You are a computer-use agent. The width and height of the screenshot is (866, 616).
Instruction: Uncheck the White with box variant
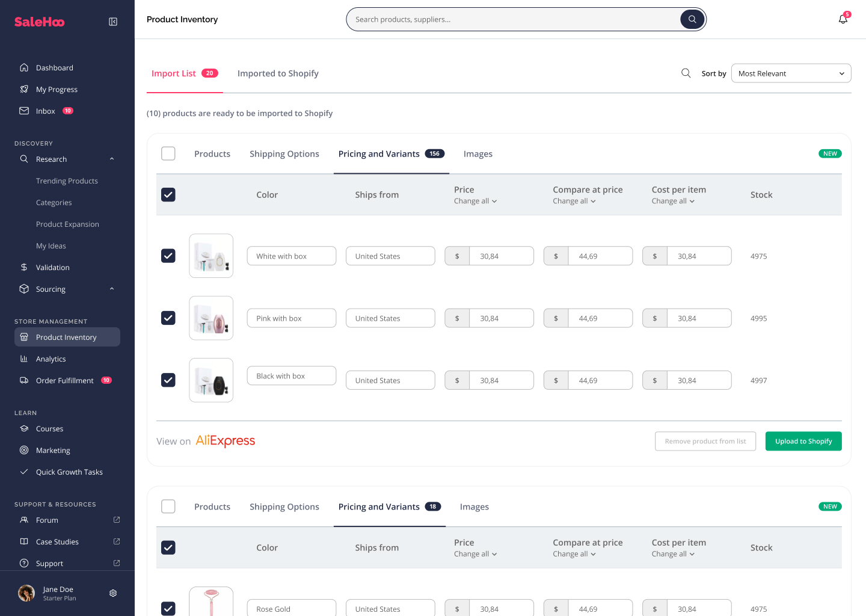(168, 256)
